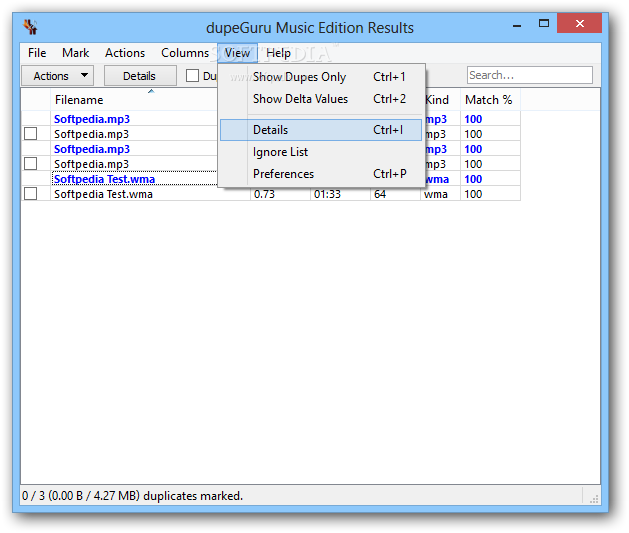This screenshot has height=533, width=629.
Task: Click the Details toolbar button
Action: coord(140,76)
